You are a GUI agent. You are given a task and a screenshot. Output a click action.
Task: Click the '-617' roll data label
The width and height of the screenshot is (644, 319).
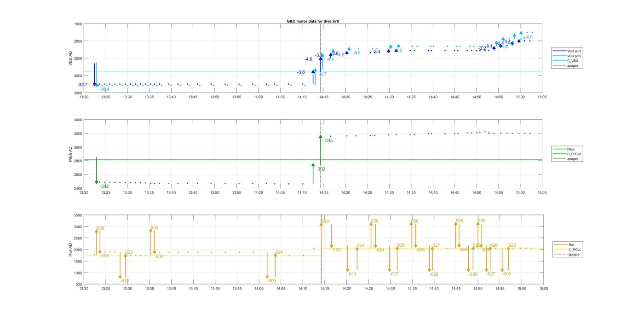point(394,274)
